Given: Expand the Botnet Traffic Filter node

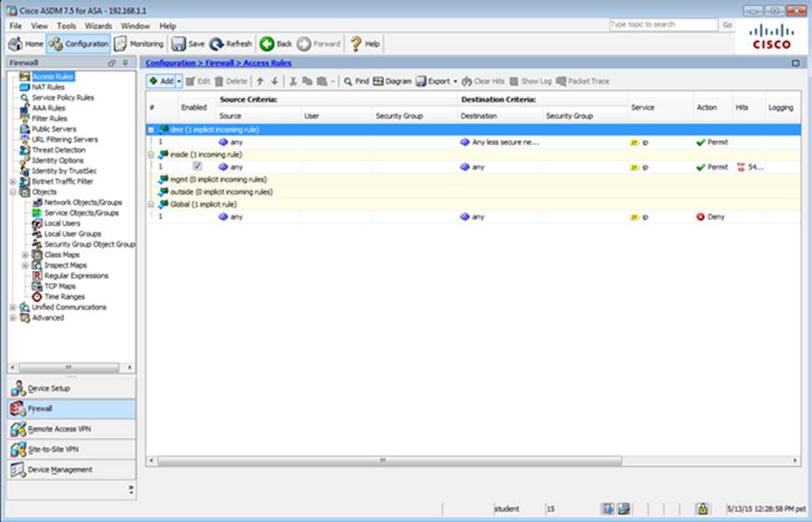Looking at the screenshot, I should [12, 181].
